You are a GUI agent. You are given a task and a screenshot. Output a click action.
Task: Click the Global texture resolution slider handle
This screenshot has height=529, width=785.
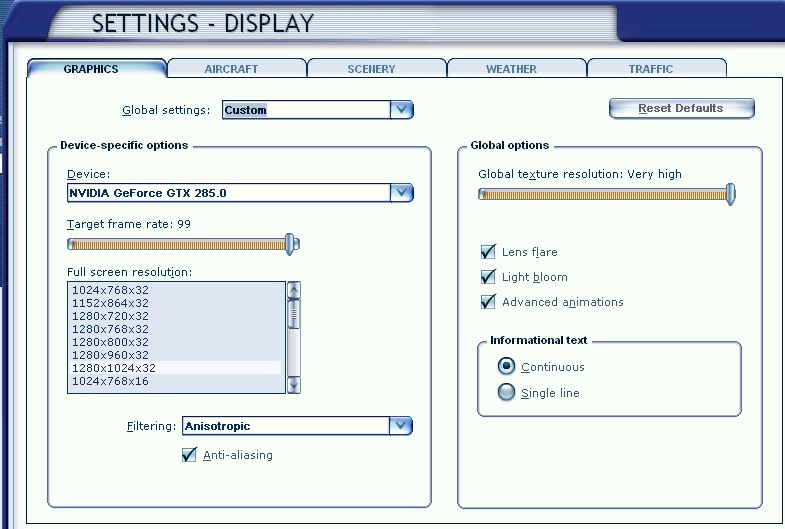[x=731, y=194]
